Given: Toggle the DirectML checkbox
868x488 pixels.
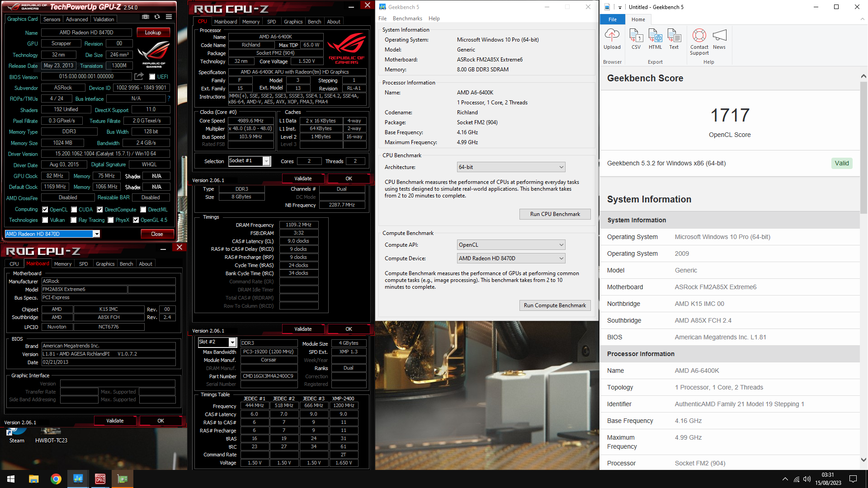Looking at the screenshot, I should pyautogui.click(x=143, y=210).
